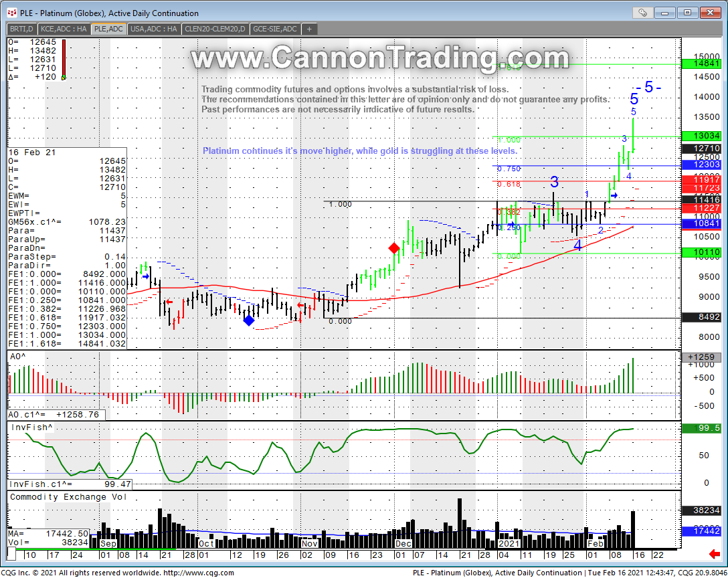Click the blue diamond marker on chart

248,320
